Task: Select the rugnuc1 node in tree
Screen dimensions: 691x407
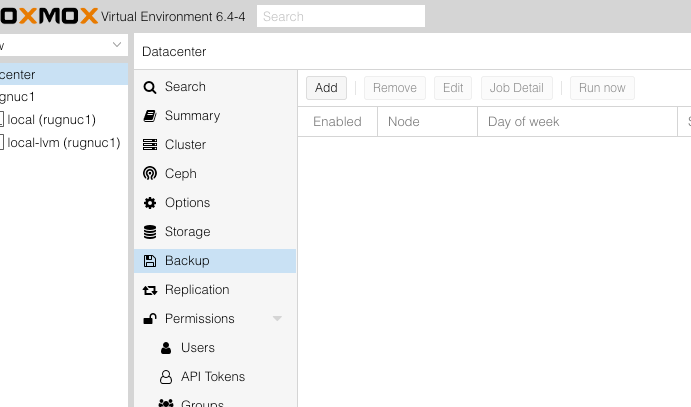Action: 64,96
